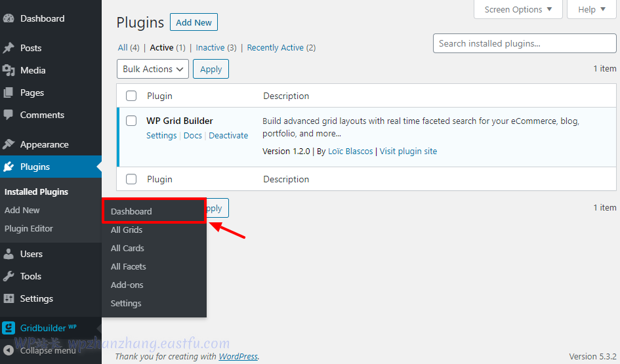Click Visit plugin site link
620x364 pixels.
pyautogui.click(x=408, y=151)
